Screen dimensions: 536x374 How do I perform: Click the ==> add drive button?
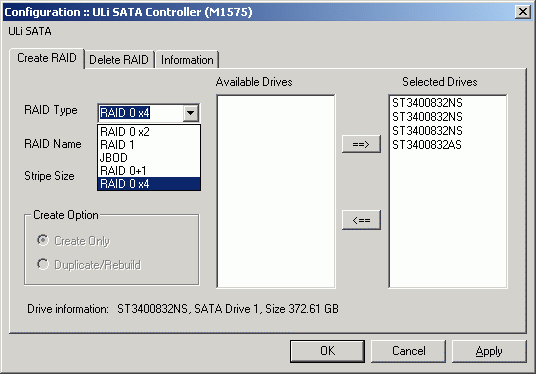click(x=361, y=144)
